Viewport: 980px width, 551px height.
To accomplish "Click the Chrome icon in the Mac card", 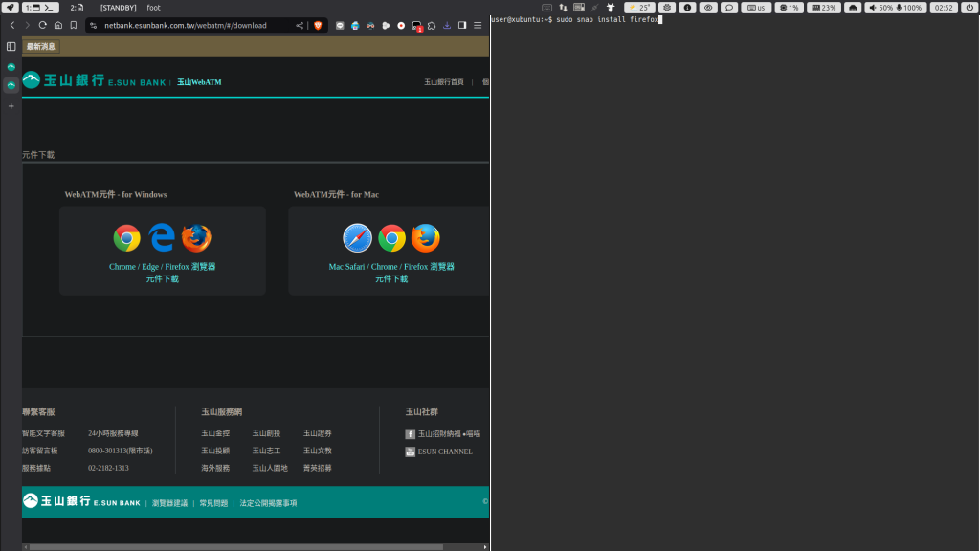I will click(391, 238).
